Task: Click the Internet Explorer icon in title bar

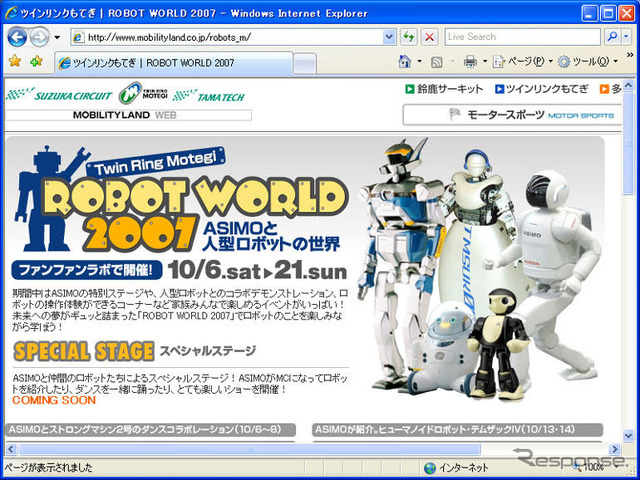Action: tap(11, 13)
